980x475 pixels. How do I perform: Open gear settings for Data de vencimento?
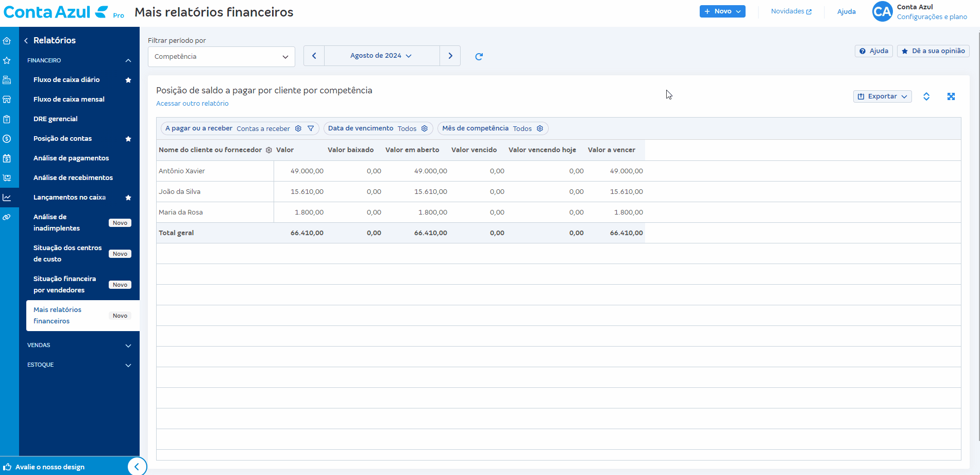[424, 128]
